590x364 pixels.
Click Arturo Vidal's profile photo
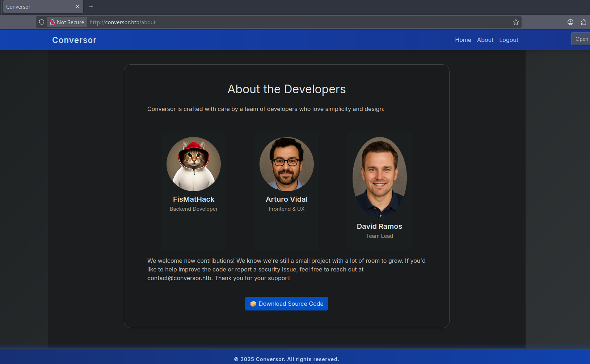(x=287, y=164)
